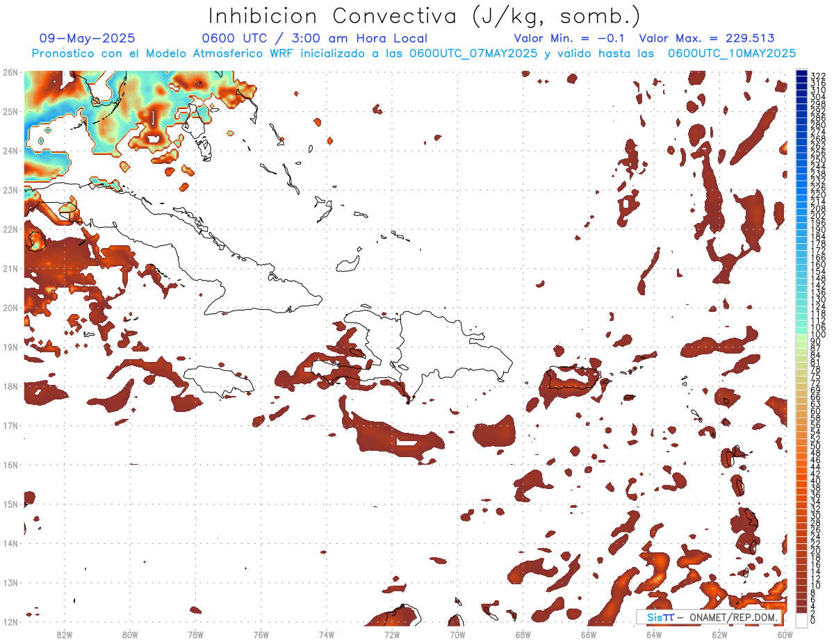This screenshot has width=834, height=644.
Task: Click the title "Inhibicion Convectiva (J/kg, somb.)"
Action: pyautogui.click(x=425, y=16)
